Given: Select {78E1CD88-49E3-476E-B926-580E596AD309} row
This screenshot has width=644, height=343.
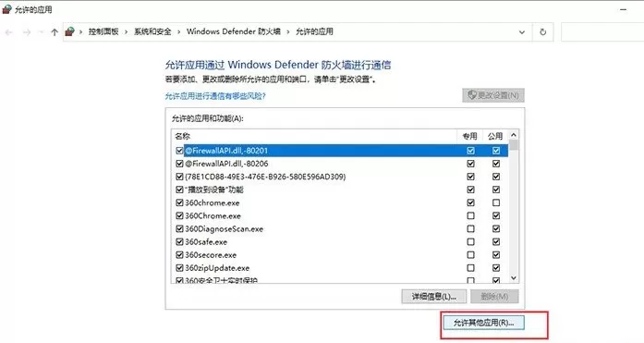Looking at the screenshot, I should (x=340, y=177).
